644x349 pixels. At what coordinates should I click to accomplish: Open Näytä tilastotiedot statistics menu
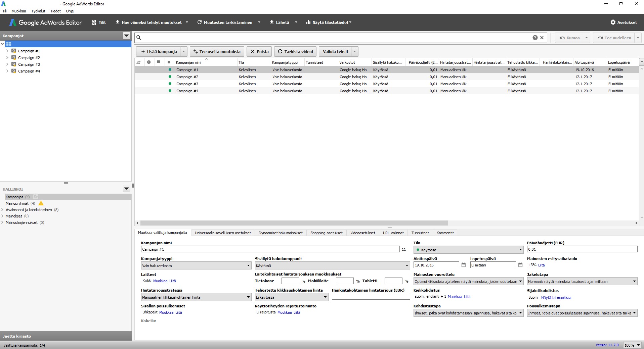click(329, 22)
